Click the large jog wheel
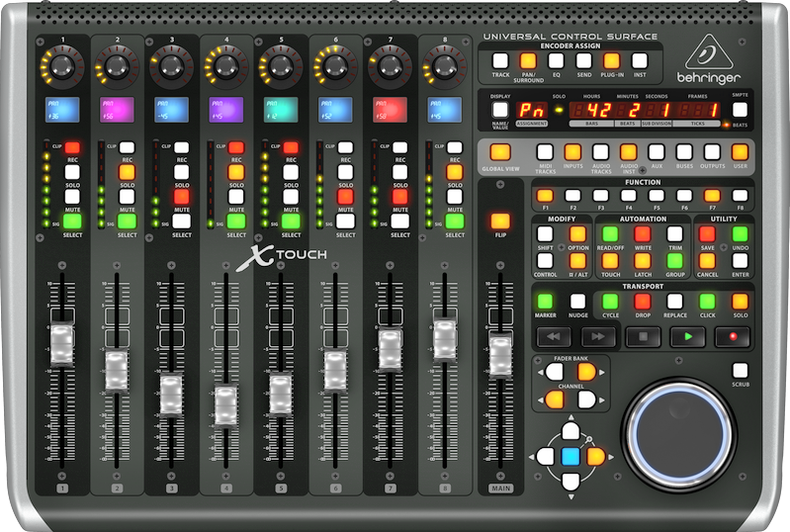The image size is (790, 532). (x=679, y=435)
